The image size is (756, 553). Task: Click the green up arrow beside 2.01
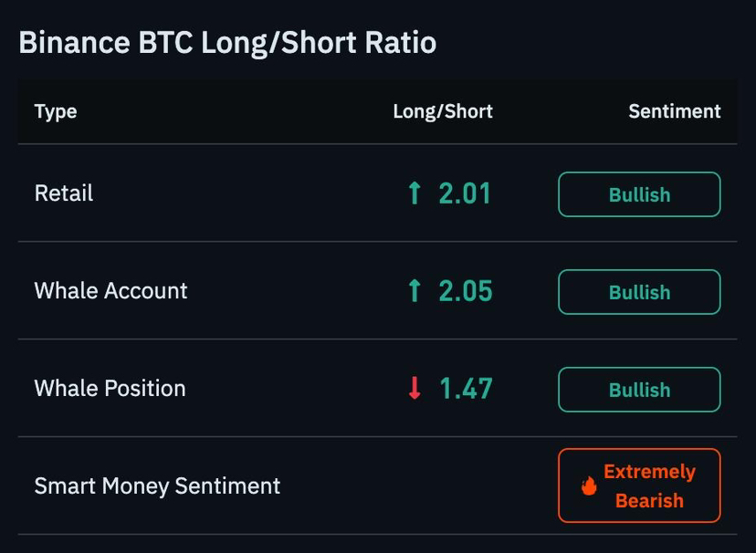[415, 193]
